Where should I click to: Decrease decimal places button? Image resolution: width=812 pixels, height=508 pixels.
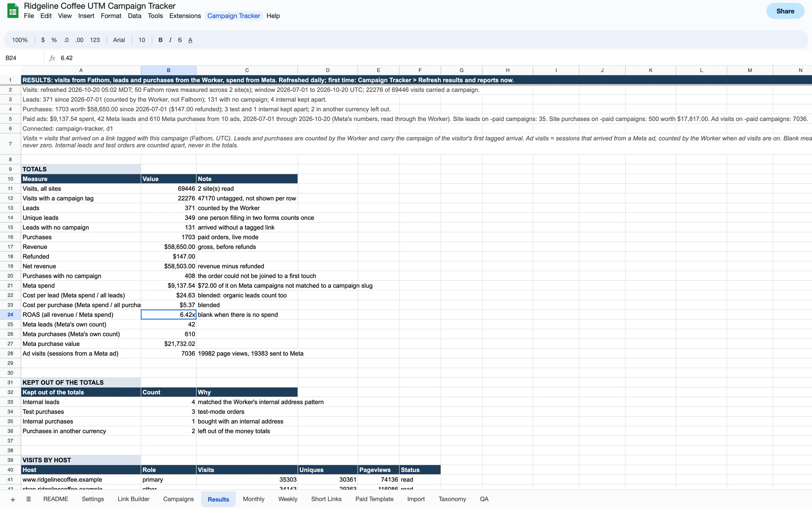pyautogui.click(x=66, y=40)
